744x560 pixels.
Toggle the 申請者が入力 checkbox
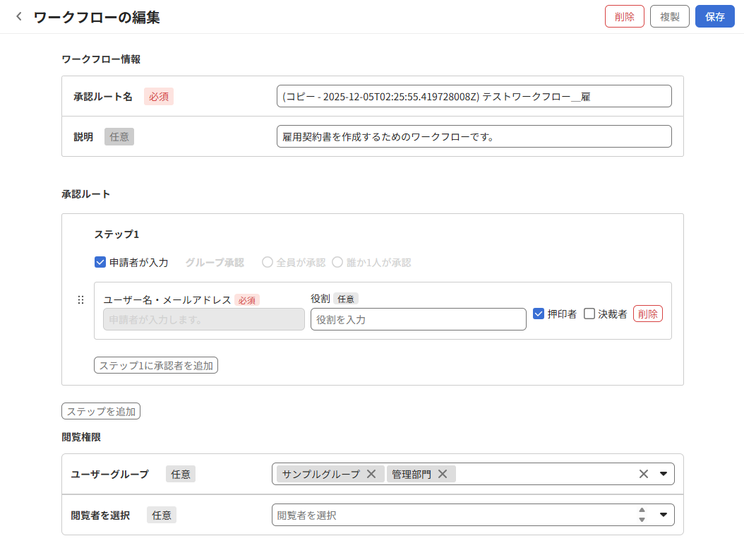coord(100,262)
